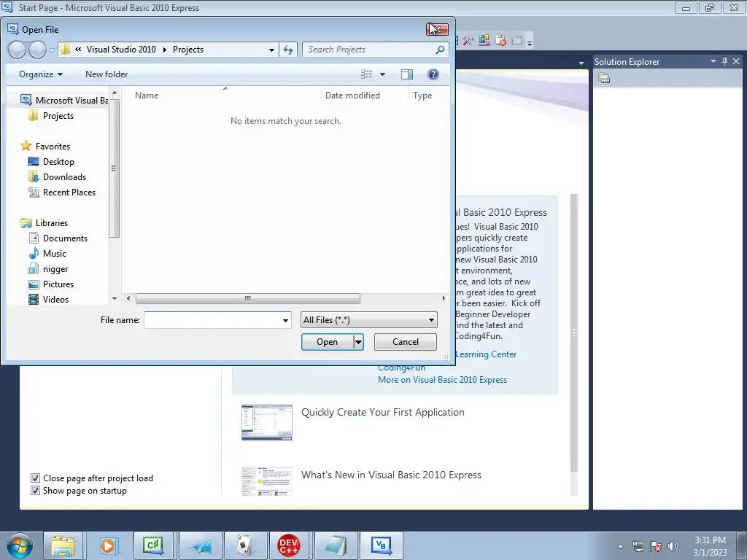Sort by the Name column header
Screen dimensions: 747x560
click(x=147, y=96)
